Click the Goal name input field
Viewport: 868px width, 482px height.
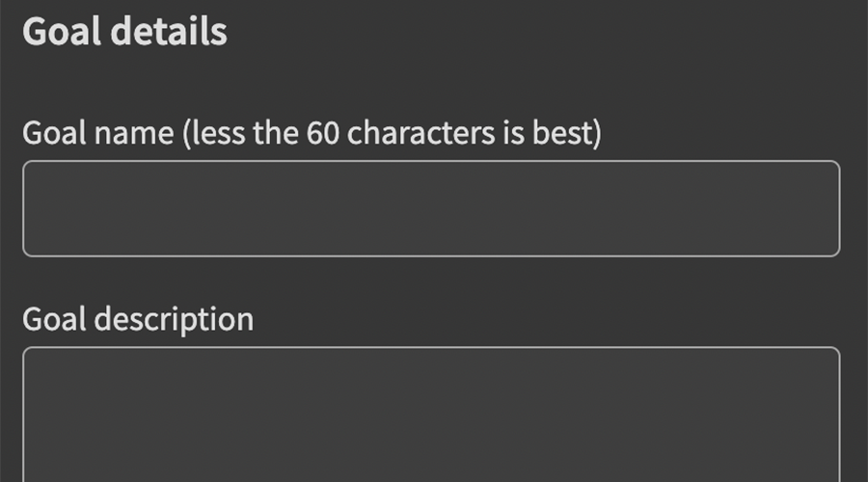tap(431, 208)
